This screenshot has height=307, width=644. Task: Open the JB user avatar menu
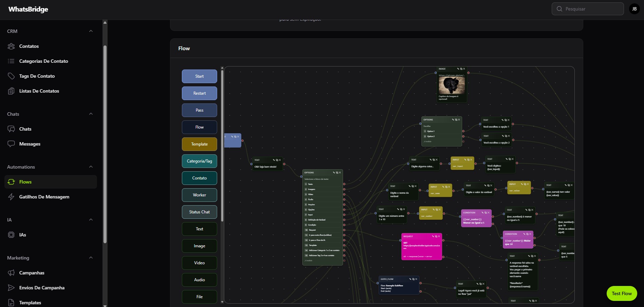(634, 9)
